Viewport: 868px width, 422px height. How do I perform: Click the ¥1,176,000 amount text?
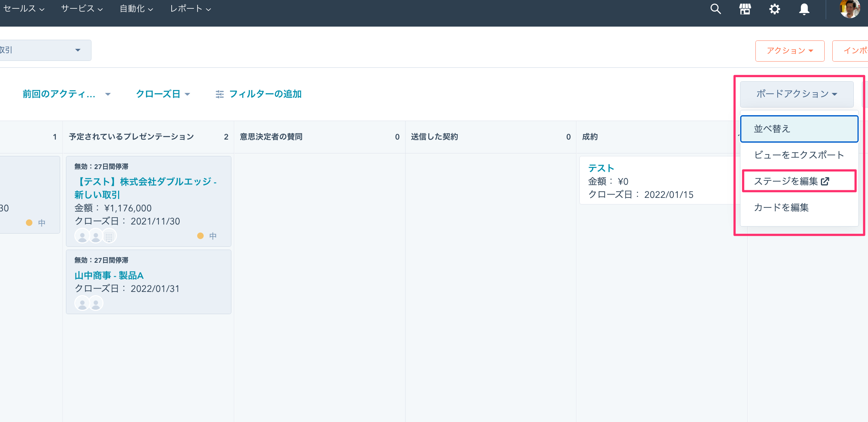[128, 208]
